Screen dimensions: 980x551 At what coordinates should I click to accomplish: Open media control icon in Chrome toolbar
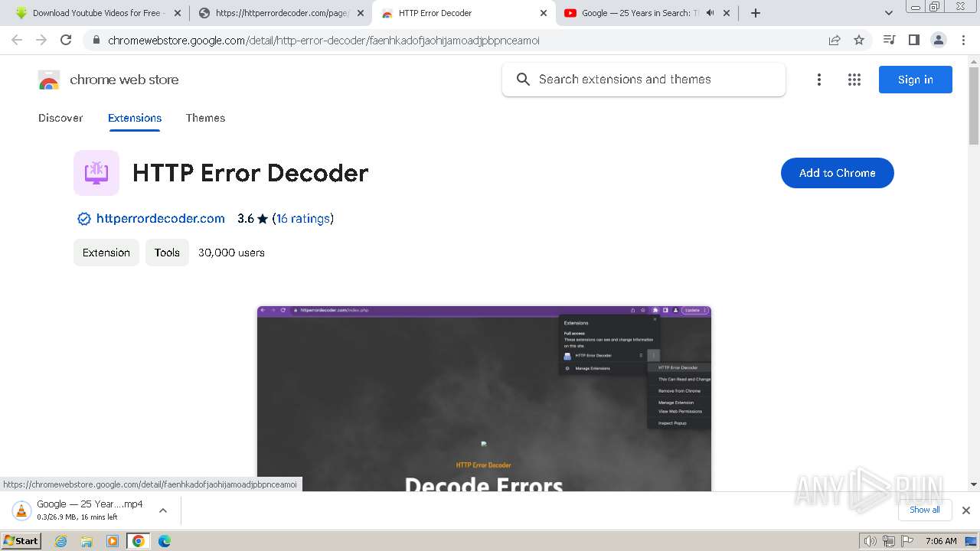click(889, 40)
